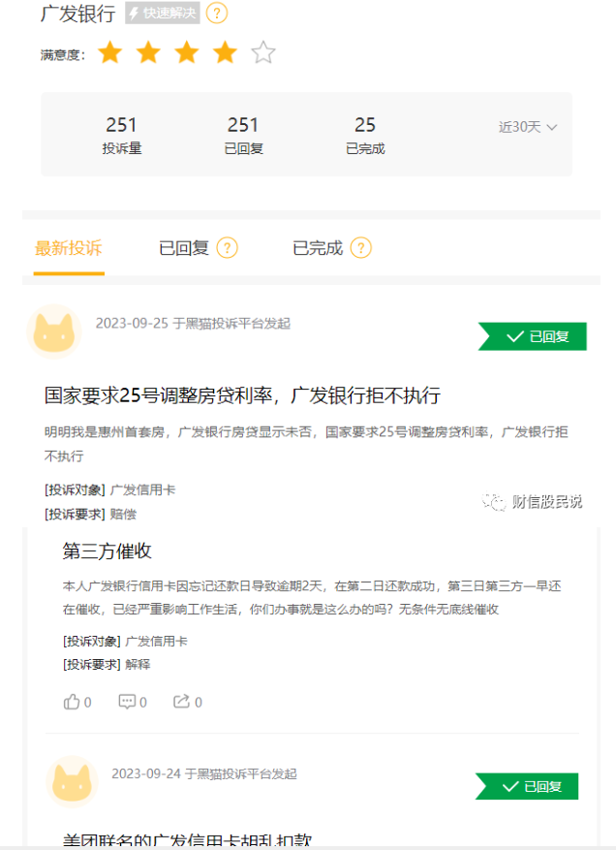Screen dimensions: 616x850
Task: Click the help icon next to 快速解决
Action: 217,13
